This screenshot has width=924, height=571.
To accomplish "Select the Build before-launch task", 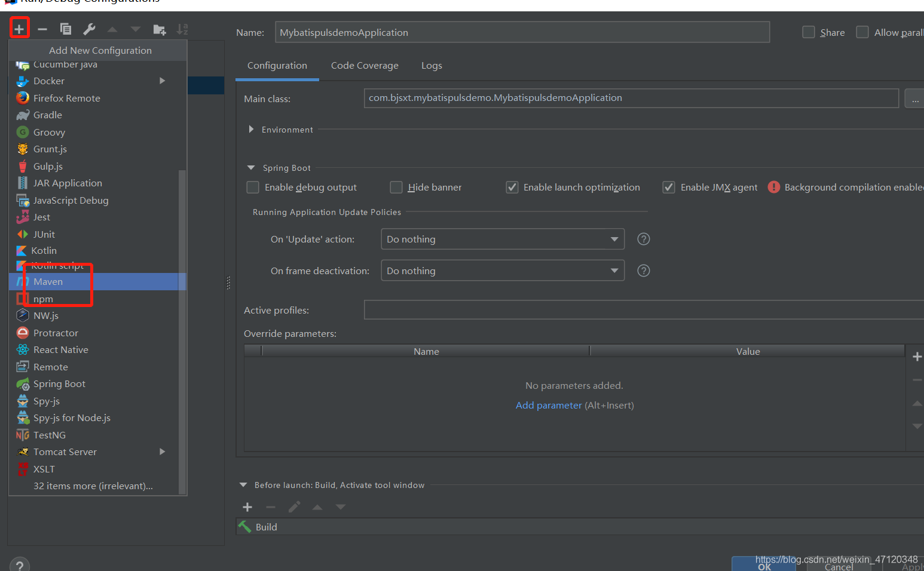I will [580, 527].
